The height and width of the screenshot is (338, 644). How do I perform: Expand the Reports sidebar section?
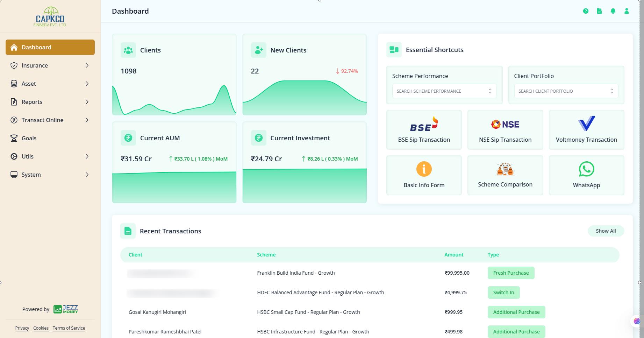tap(50, 102)
